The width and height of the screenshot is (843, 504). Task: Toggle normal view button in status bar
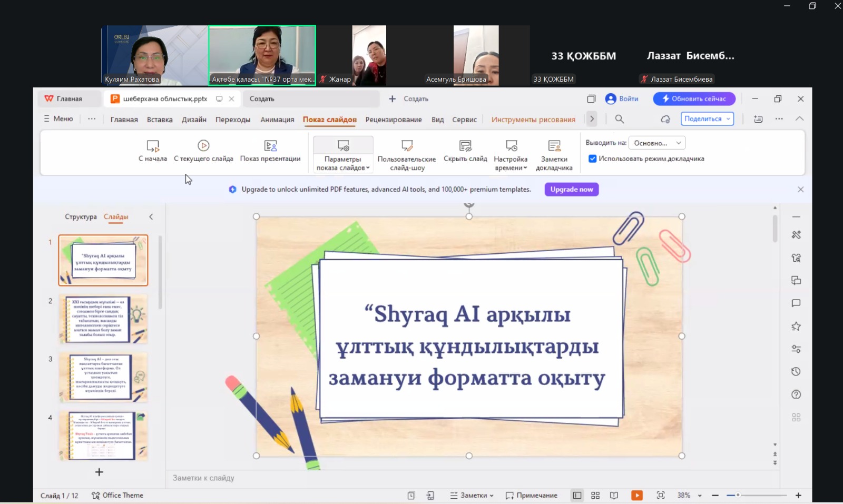(x=577, y=495)
